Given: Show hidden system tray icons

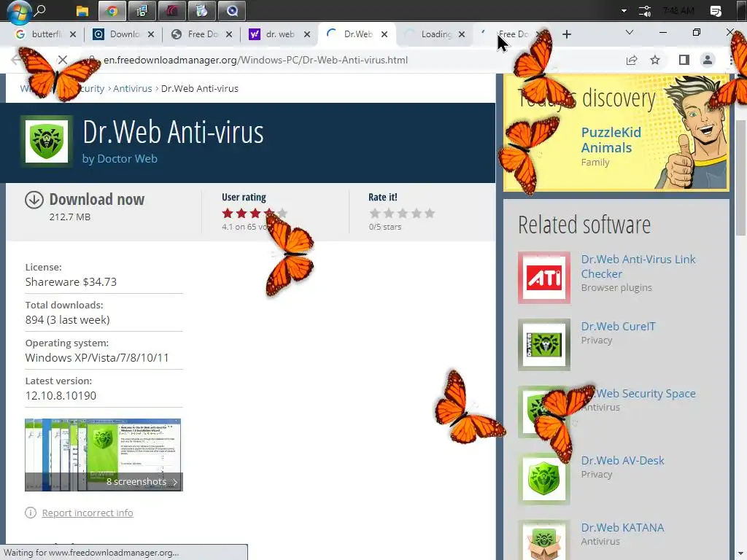Looking at the screenshot, I should coord(624,10).
